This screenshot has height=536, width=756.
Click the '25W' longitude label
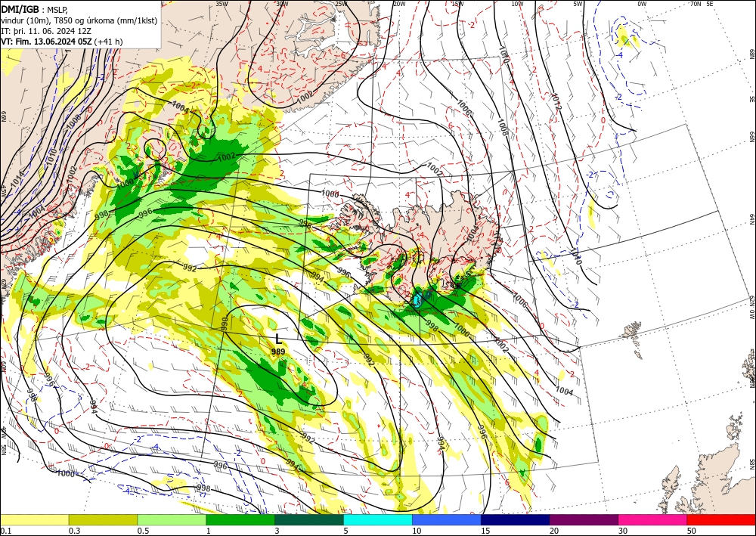coord(341,4)
